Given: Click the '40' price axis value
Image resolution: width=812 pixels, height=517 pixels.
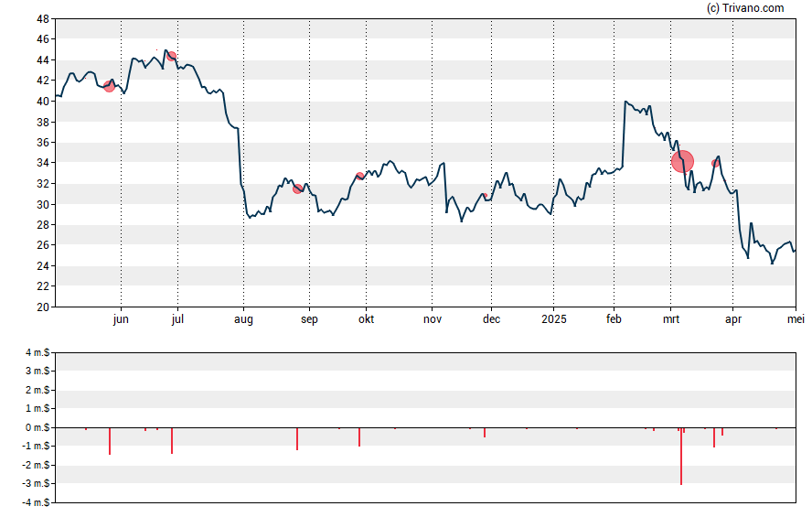Looking at the screenshot, I should click(43, 101).
